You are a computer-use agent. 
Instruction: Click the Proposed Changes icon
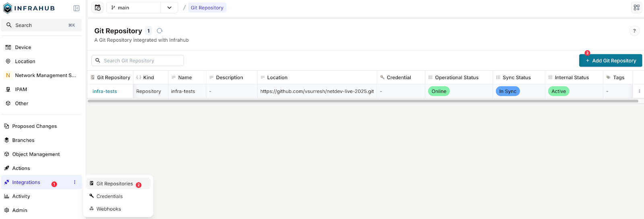[6, 126]
